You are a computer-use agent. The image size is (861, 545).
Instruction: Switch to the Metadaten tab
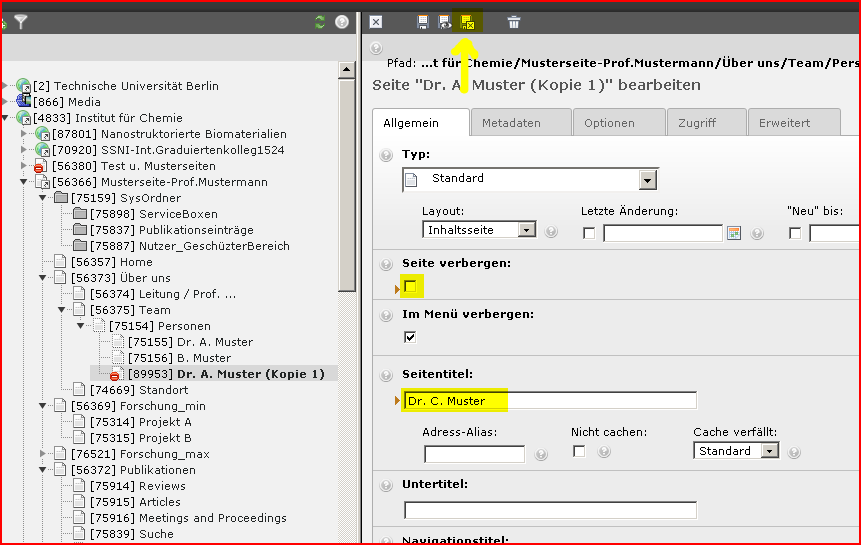511,123
